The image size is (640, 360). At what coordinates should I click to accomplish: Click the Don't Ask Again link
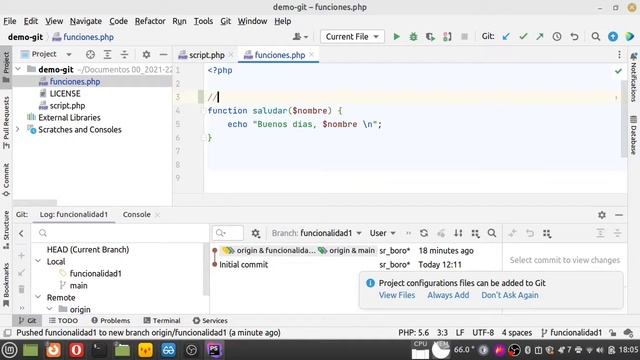pyautogui.click(x=510, y=295)
